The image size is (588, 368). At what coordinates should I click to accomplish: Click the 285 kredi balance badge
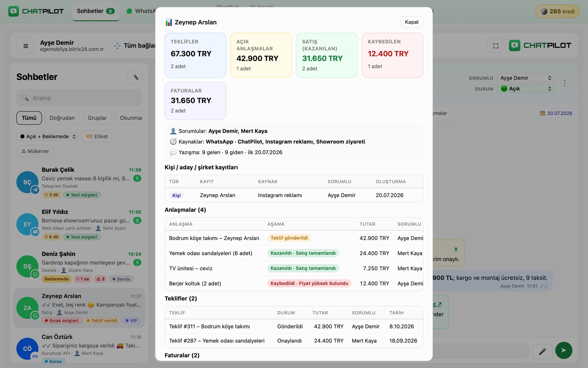(558, 11)
